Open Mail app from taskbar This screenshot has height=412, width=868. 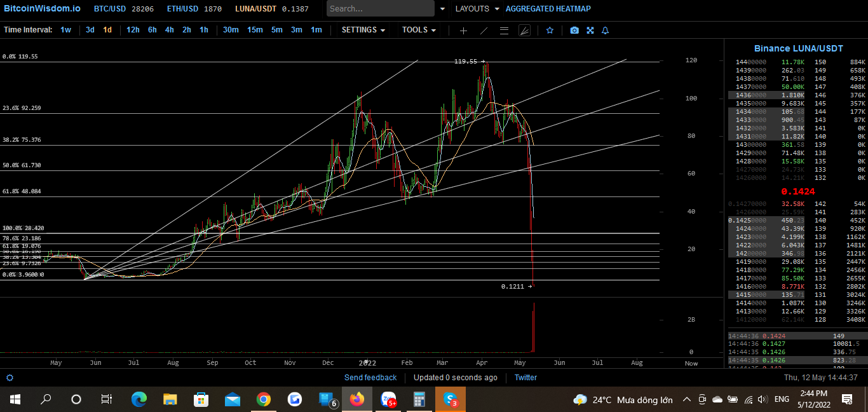point(233,399)
